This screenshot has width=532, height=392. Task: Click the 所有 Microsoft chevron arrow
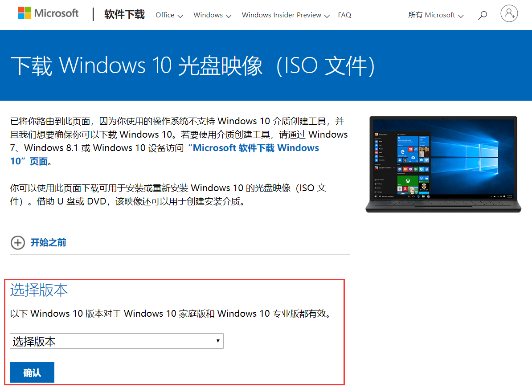(461, 16)
